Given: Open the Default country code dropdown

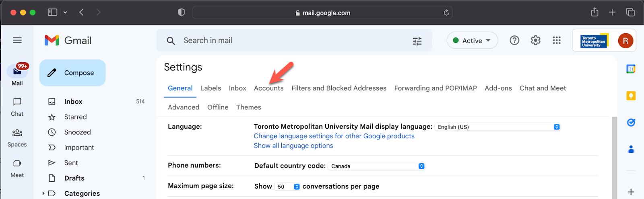Looking at the screenshot, I should 376,166.
